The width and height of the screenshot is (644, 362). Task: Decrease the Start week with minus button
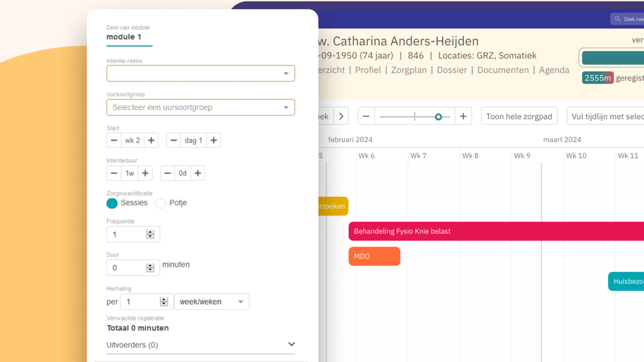(114, 140)
